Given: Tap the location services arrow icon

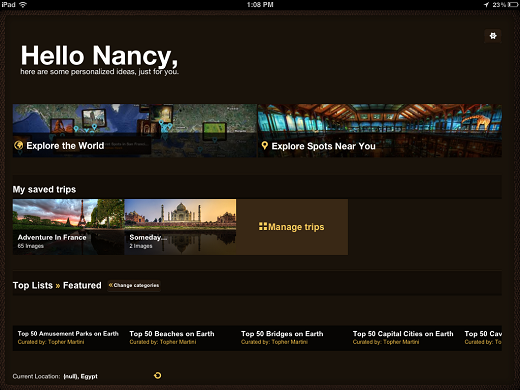Looking at the screenshot, I should click(486, 5).
